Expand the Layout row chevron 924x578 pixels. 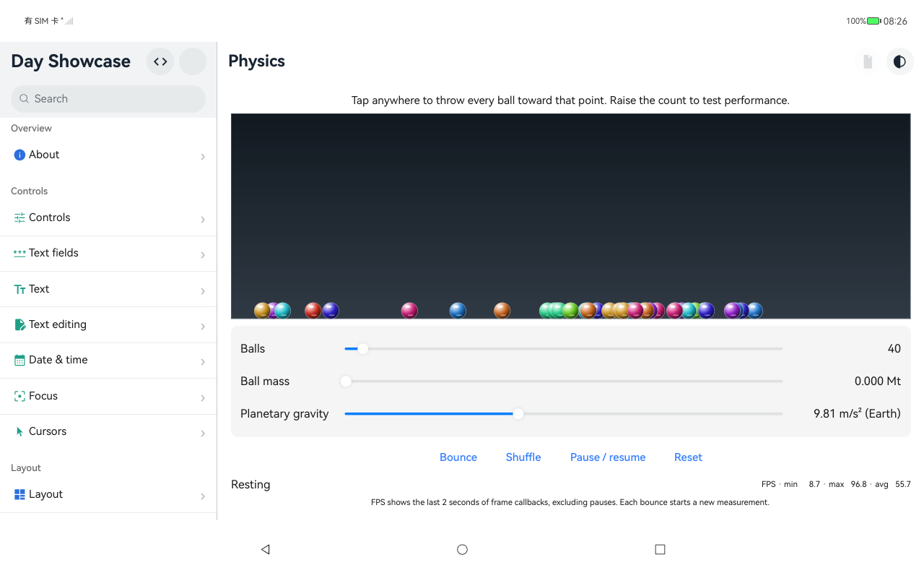203,496
